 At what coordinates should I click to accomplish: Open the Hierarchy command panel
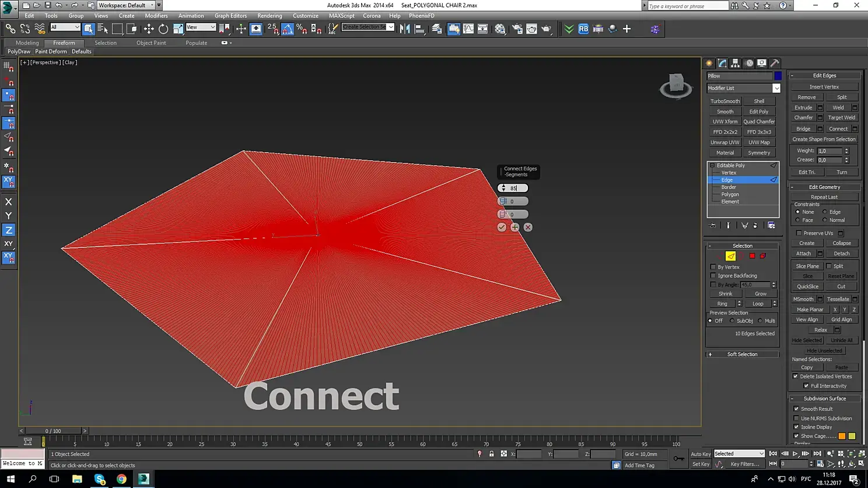(736, 63)
